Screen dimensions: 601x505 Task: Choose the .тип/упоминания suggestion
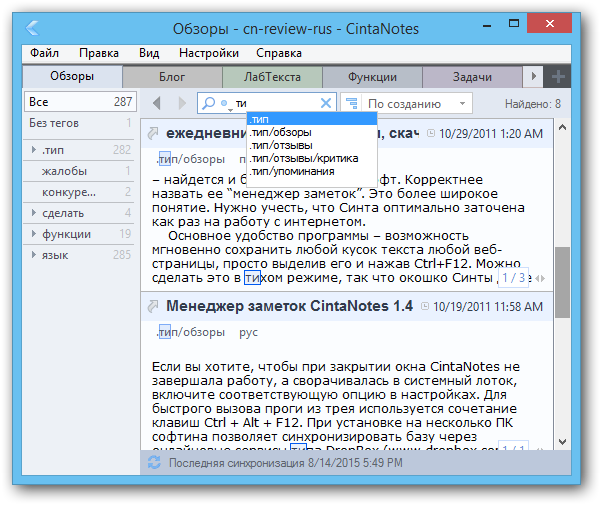click(312, 171)
